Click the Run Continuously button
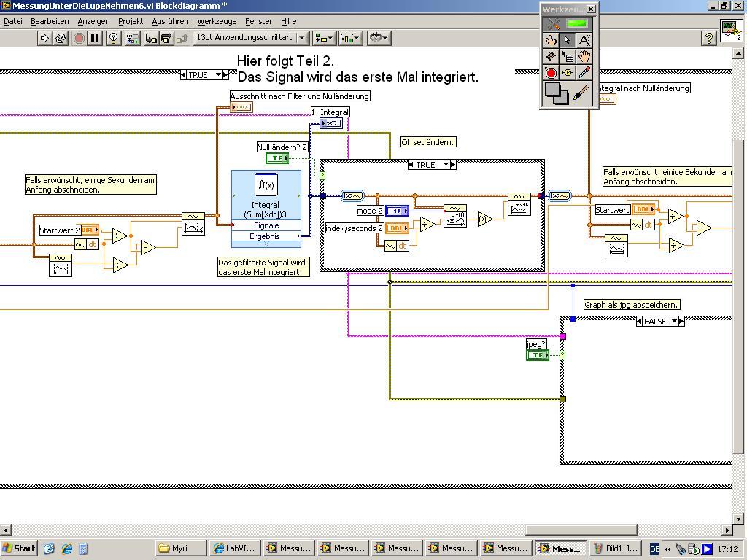This screenshot has width=747, height=560. click(x=61, y=39)
